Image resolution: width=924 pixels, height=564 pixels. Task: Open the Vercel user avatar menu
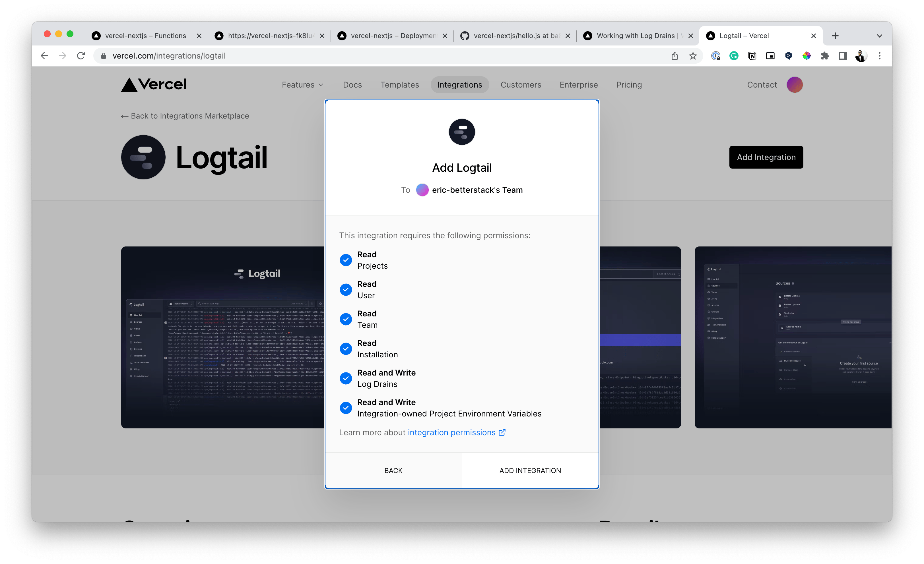(795, 85)
